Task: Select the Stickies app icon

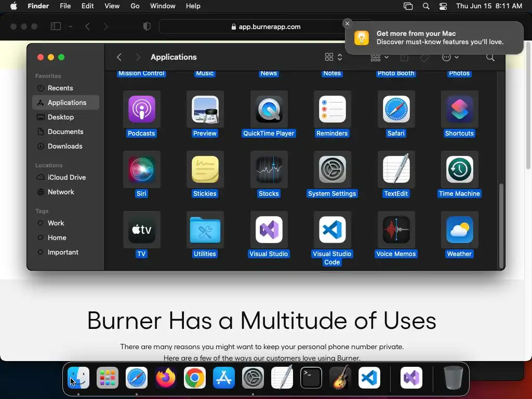Action: click(x=205, y=169)
